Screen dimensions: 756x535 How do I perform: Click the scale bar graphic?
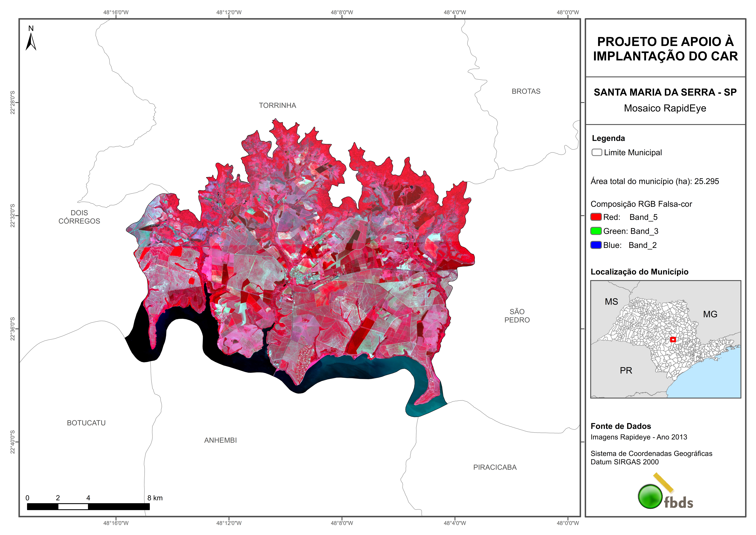(x=88, y=507)
